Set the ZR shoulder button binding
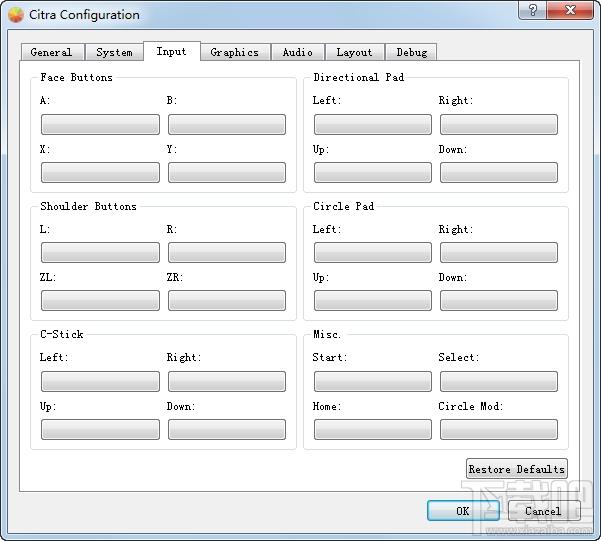 point(227,300)
